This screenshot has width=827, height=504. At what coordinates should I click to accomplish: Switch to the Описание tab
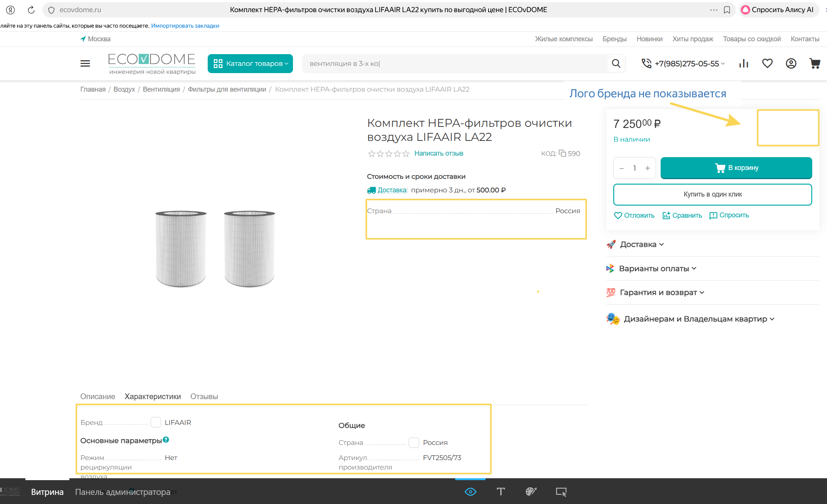click(x=98, y=396)
